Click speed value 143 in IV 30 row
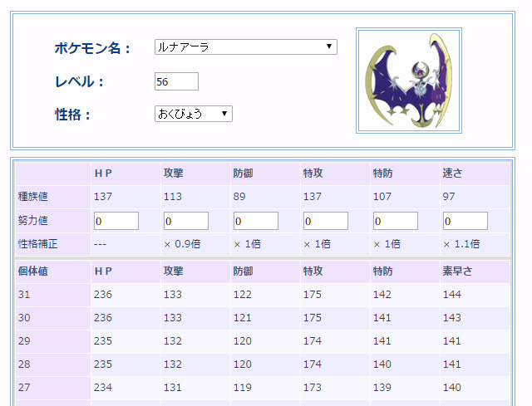 (452, 317)
